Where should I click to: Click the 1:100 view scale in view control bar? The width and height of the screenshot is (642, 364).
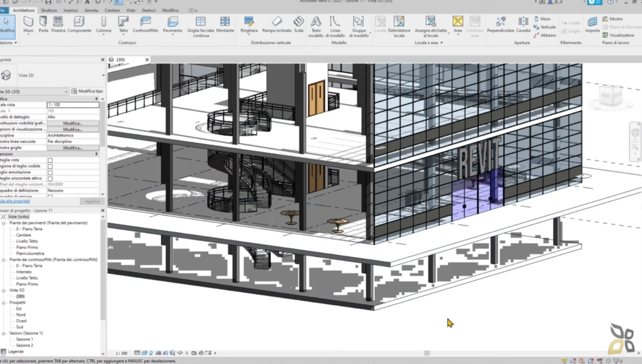121,353
